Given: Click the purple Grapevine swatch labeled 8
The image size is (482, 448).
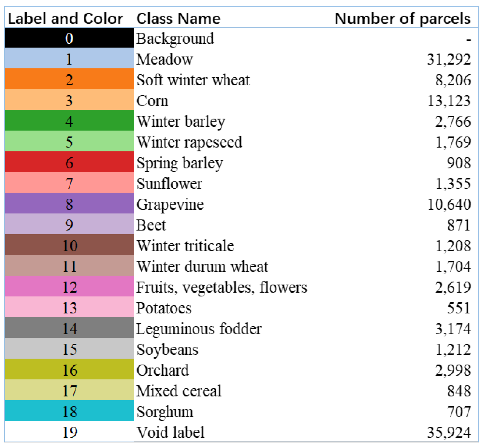Looking at the screenshot, I should (69, 204).
